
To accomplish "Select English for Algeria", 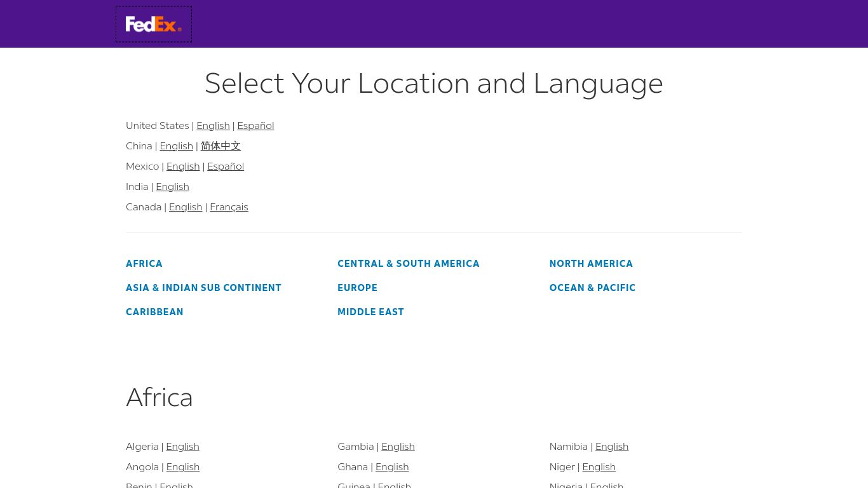I will pos(182,447).
